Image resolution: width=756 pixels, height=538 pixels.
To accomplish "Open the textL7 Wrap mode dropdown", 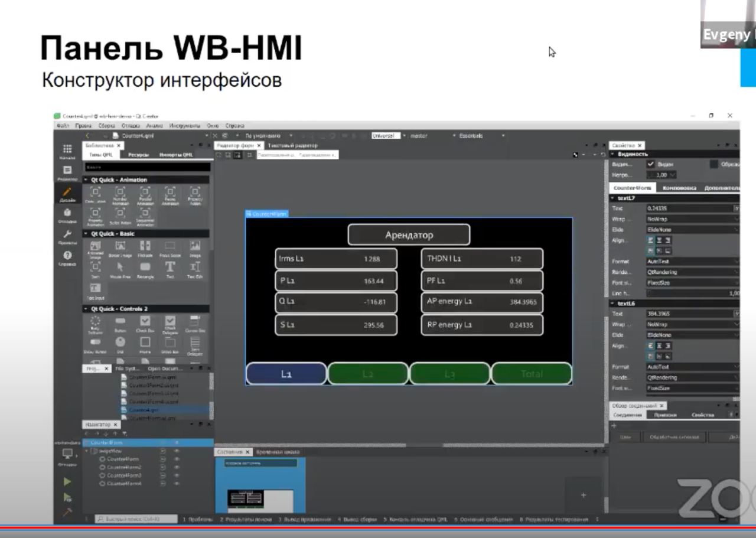I will click(693, 219).
